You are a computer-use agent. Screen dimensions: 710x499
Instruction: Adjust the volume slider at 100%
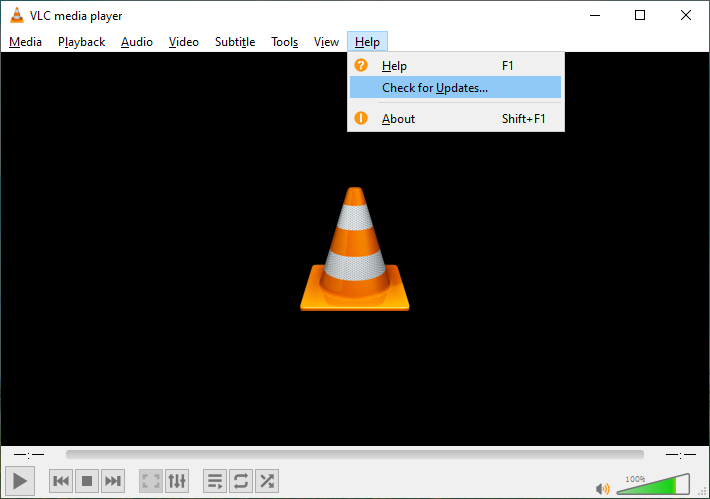click(653, 485)
